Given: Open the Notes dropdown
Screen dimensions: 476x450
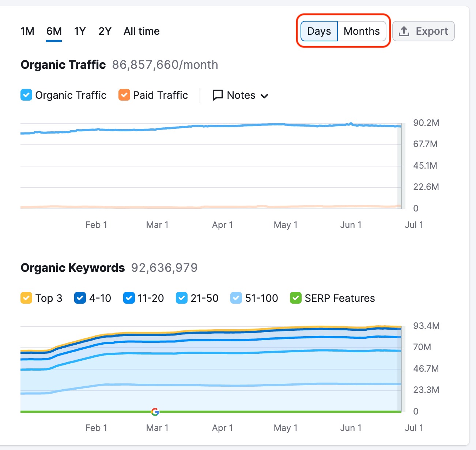Looking at the screenshot, I should click(241, 95).
